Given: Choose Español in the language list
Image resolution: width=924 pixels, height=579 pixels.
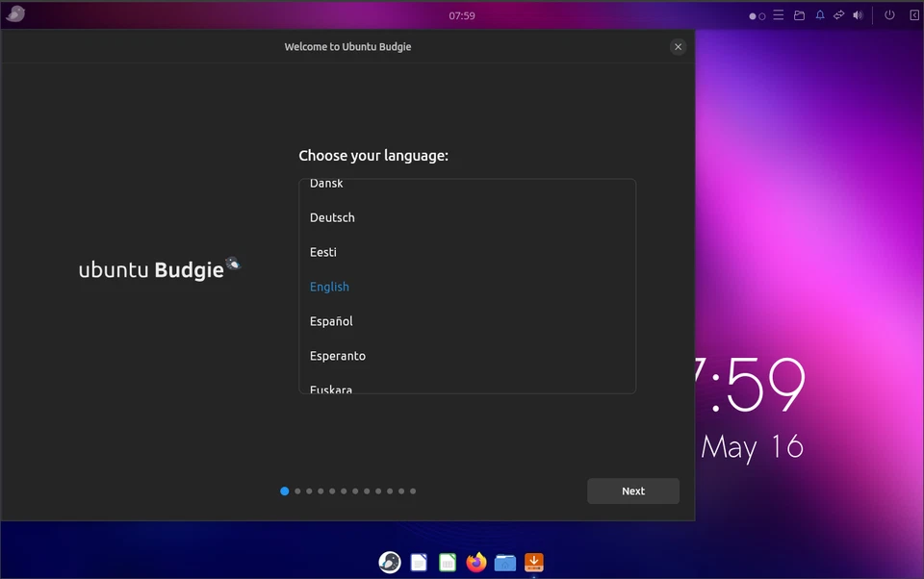Looking at the screenshot, I should [331, 320].
